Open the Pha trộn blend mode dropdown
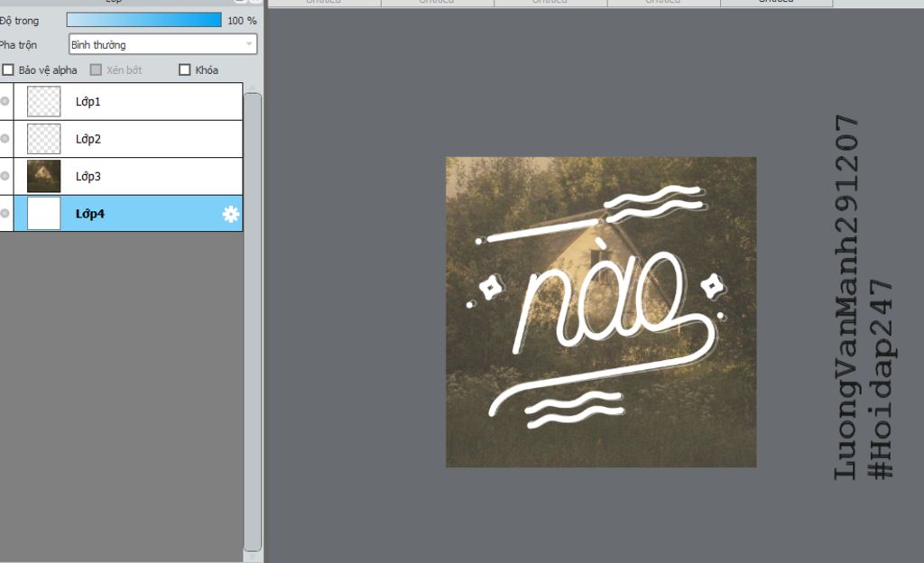The width and height of the screenshot is (924, 563). [x=162, y=44]
